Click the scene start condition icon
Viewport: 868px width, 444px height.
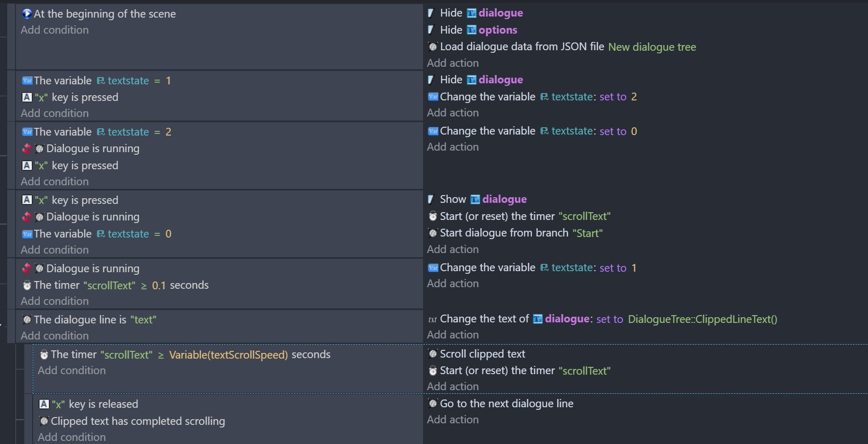[x=27, y=14]
